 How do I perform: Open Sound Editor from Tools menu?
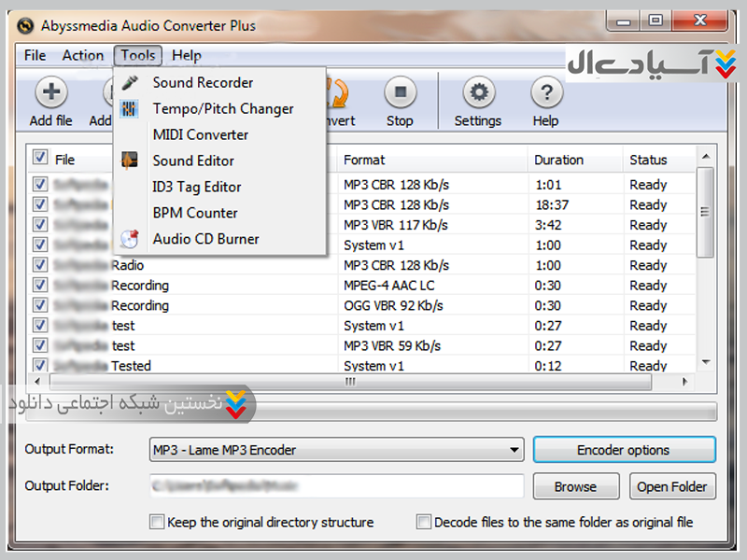point(193,161)
